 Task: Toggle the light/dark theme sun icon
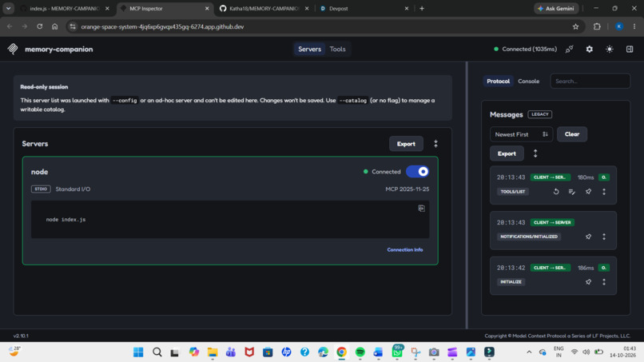pyautogui.click(x=610, y=50)
